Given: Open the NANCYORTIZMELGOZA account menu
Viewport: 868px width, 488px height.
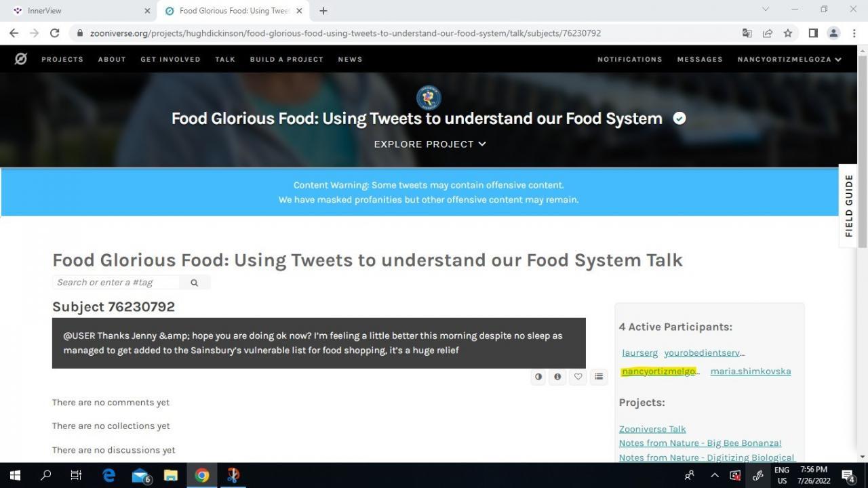Looking at the screenshot, I should 789,59.
